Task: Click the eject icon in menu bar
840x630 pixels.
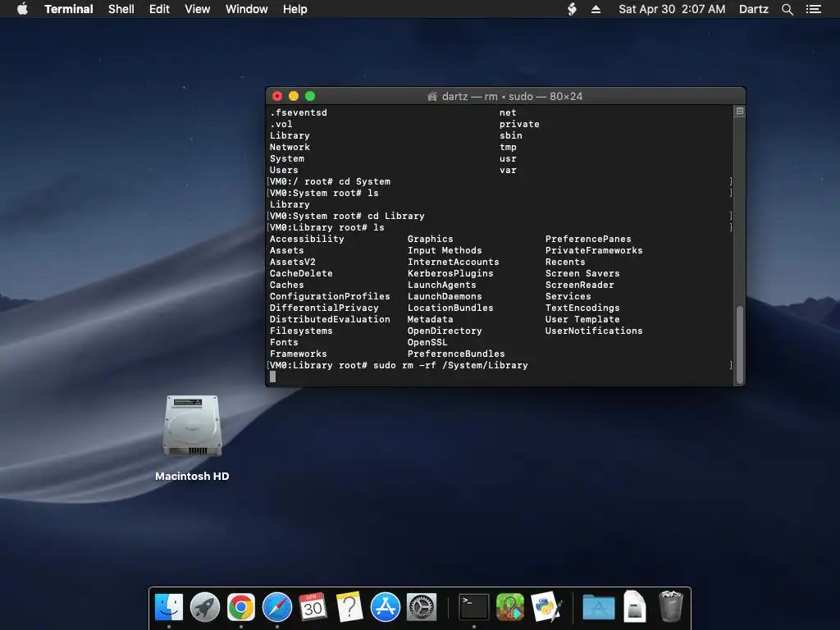Action: point(596,9)
